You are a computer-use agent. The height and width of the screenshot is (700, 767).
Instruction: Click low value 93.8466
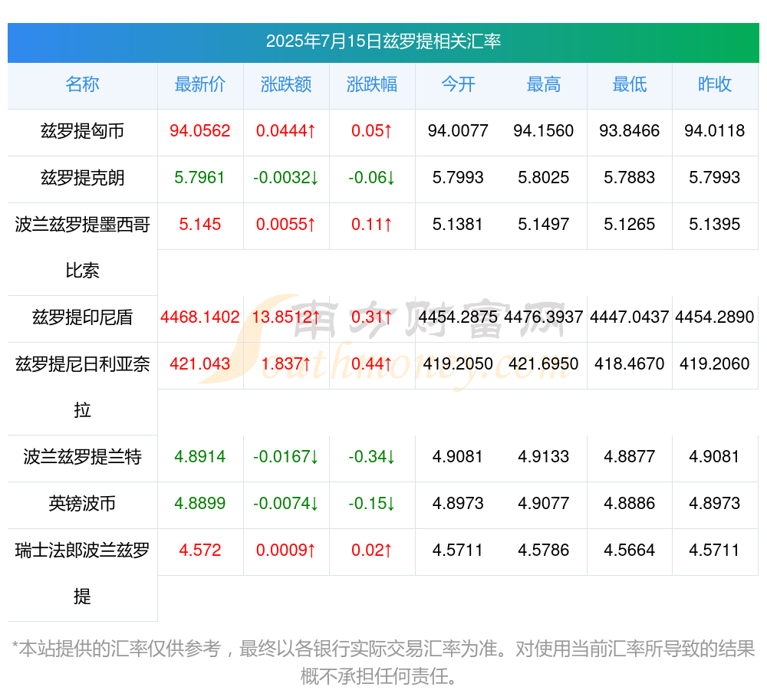(x=630, y=130)
